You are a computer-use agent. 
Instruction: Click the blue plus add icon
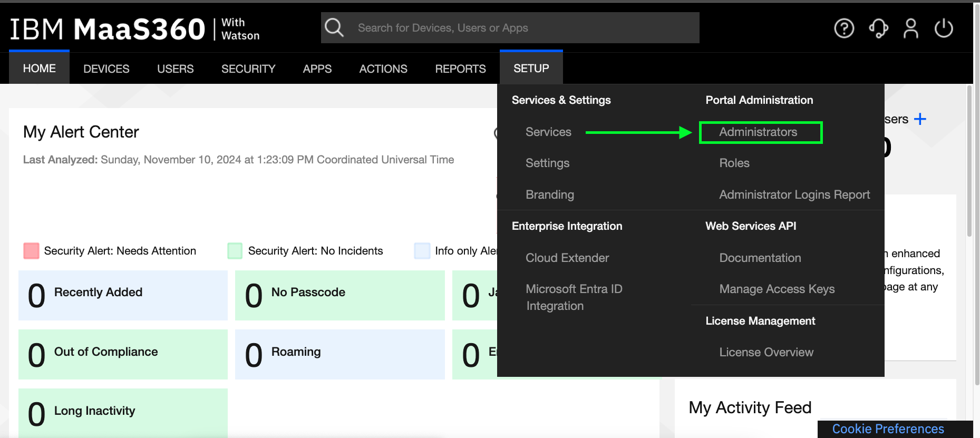point(920,119)
